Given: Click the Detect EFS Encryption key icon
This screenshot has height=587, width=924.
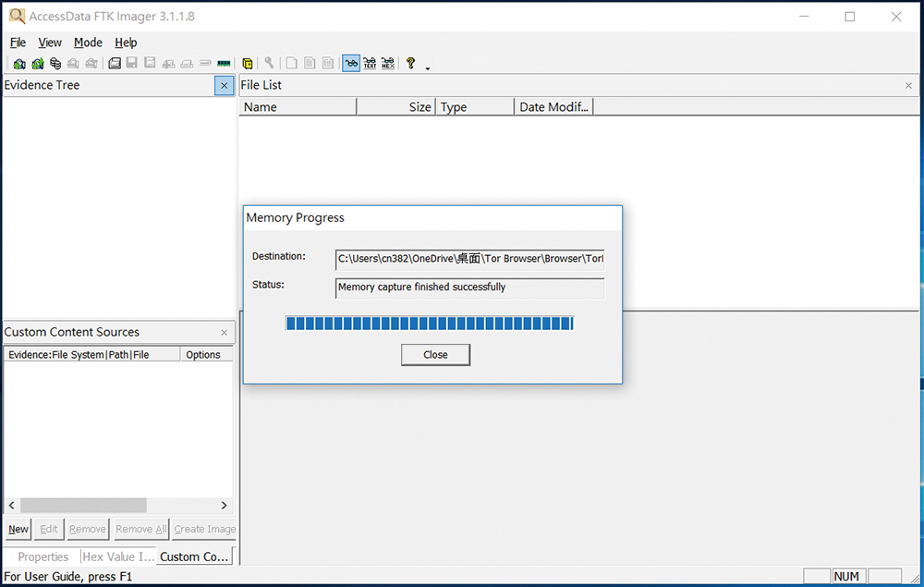Looking at the screenshot, I should click(269, 63).
